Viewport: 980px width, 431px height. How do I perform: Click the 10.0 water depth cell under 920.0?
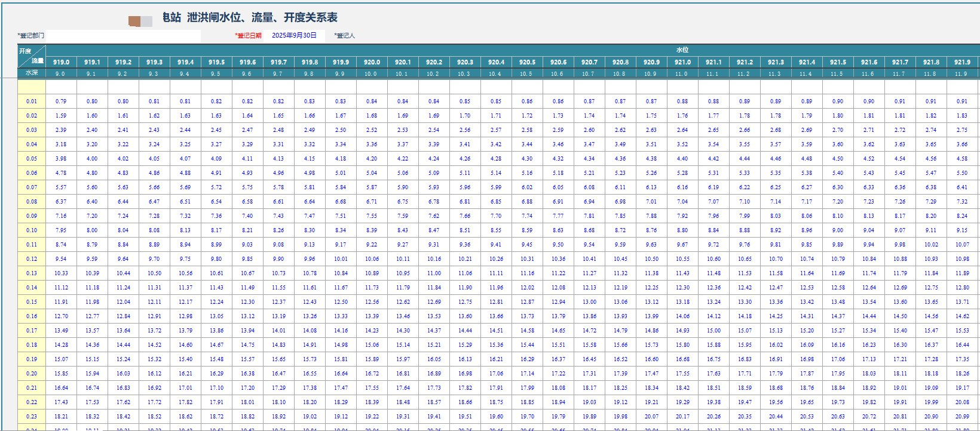pos(371,74)
